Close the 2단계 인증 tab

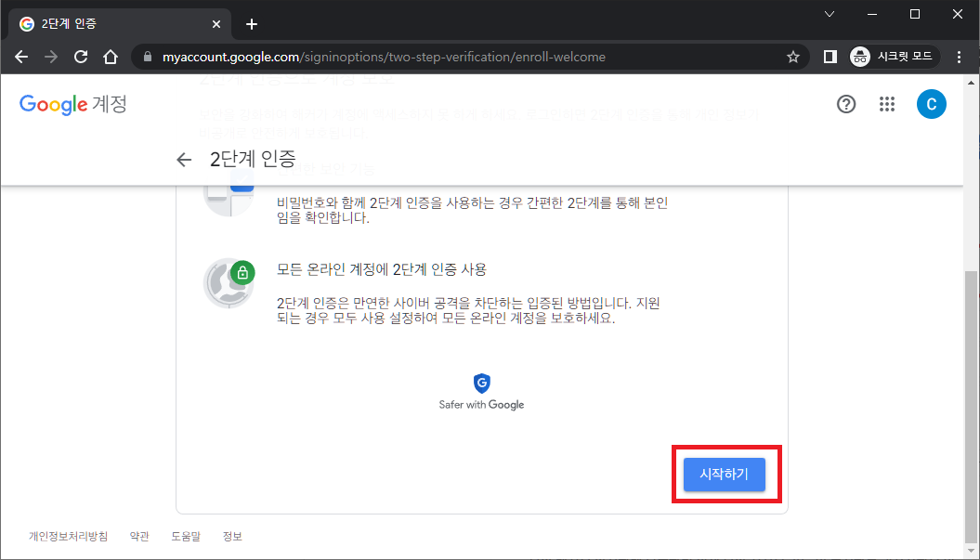[x=216, y=24]
